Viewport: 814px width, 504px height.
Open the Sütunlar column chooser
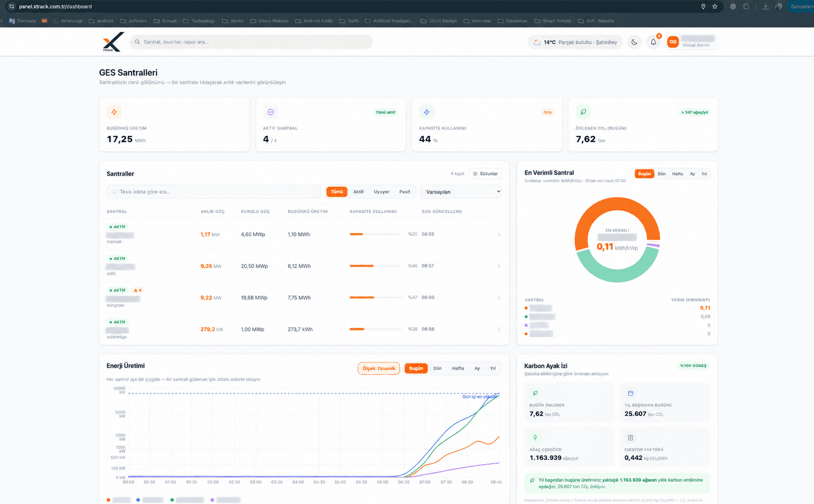pyautogui.click(x=485, y=174)
